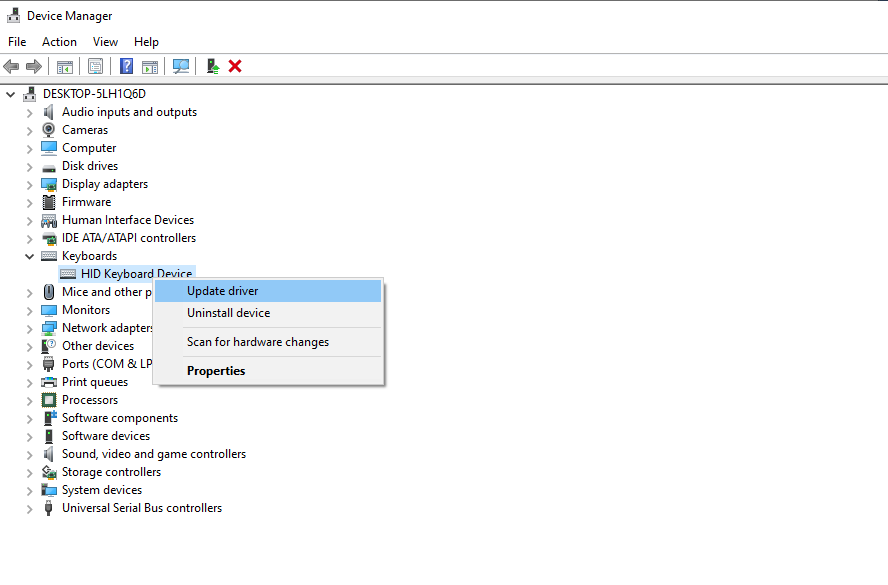Click the Processors category icon
Image resolution: width=888 pixels, height=585 pixels.
coord(49,400)
